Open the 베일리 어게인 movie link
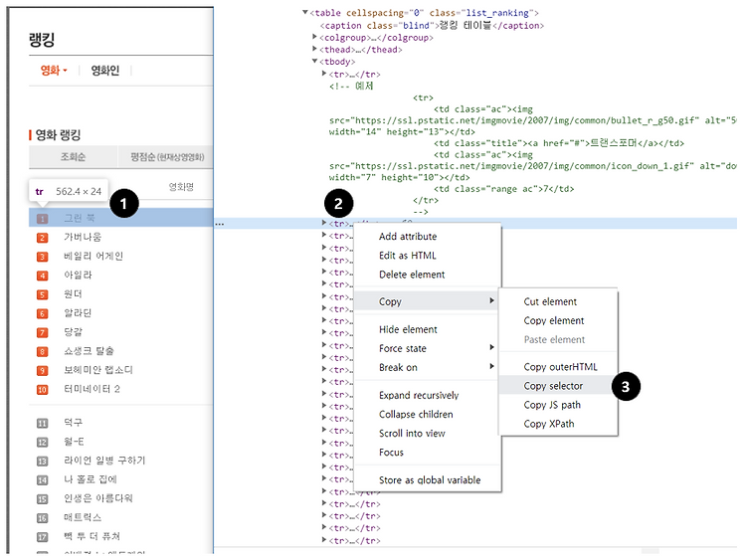 93,256
